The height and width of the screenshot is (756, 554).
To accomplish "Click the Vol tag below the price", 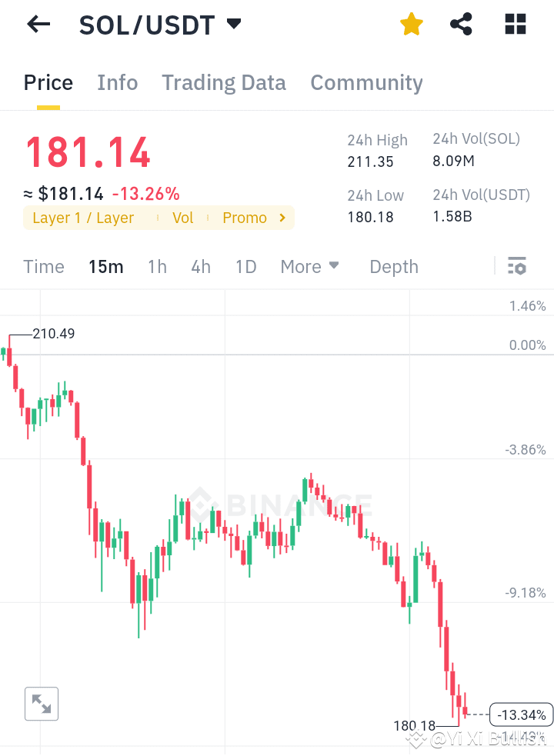I will coord(182,218).
